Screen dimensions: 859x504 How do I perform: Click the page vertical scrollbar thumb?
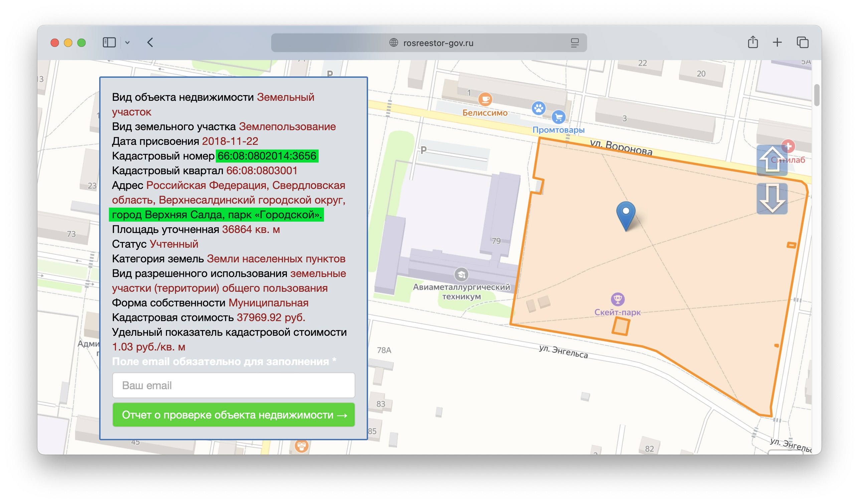point(817,95)
